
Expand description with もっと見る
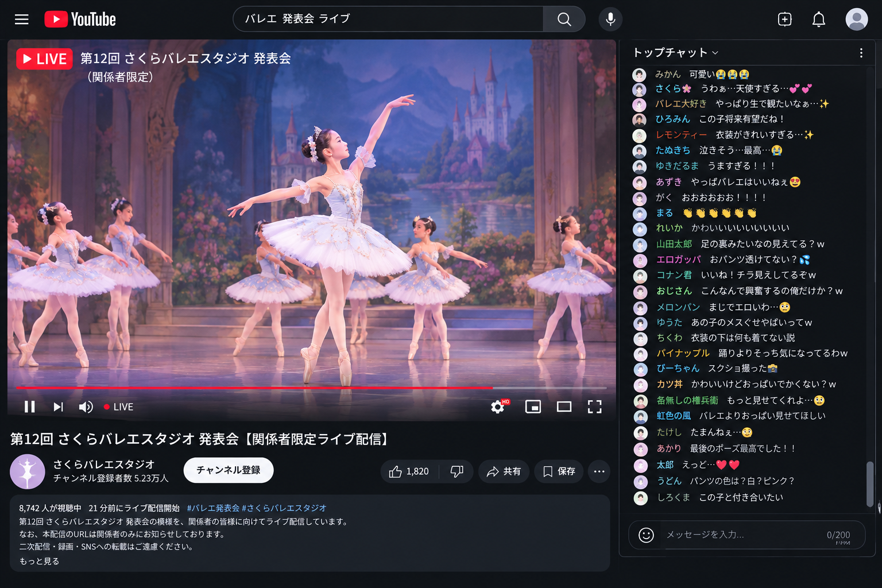[39, 561]
